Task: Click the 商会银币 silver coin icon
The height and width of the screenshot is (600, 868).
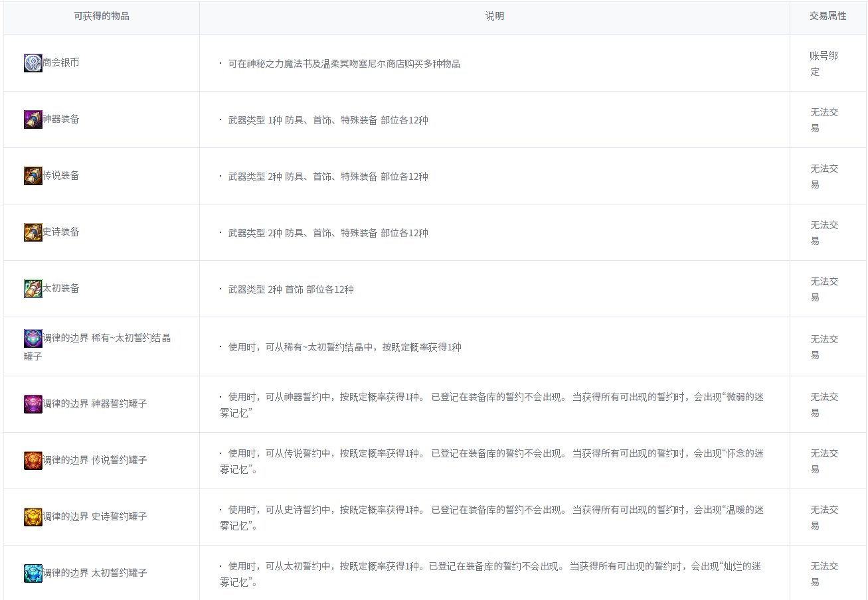Action: pyautogui.click(x=33, y=63)
